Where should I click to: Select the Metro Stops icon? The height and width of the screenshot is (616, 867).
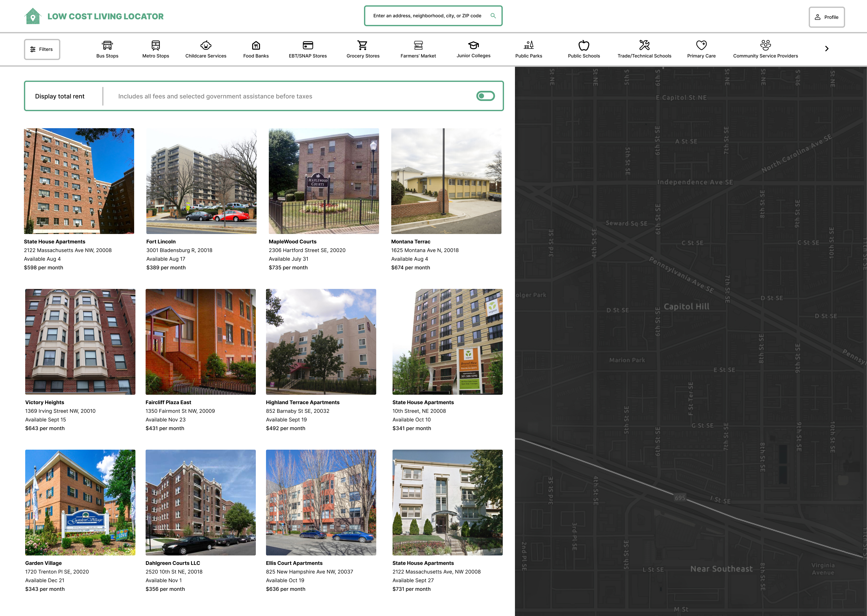click(156, 46)
